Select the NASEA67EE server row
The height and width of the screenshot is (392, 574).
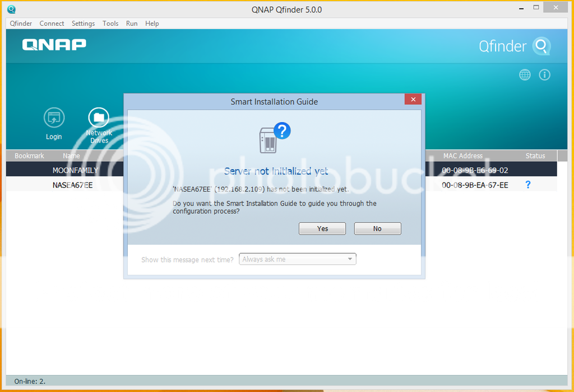coord(72,185)
